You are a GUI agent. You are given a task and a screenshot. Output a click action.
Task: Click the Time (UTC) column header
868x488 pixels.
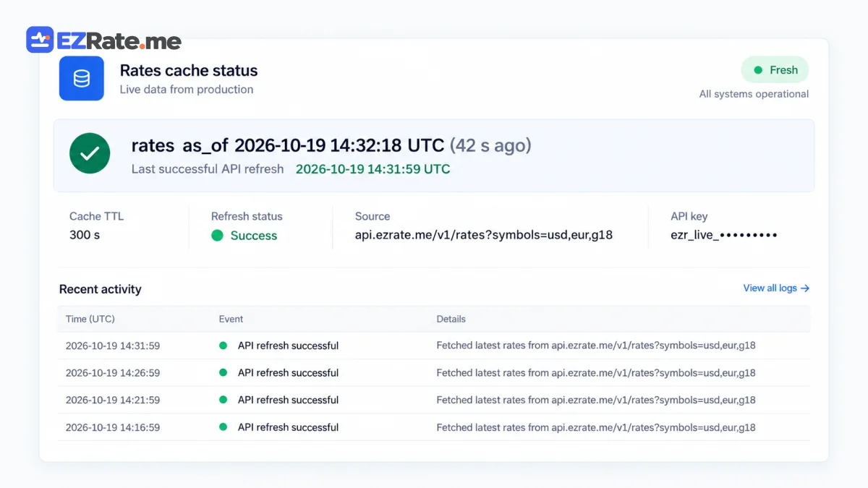[x=90, y=319]
